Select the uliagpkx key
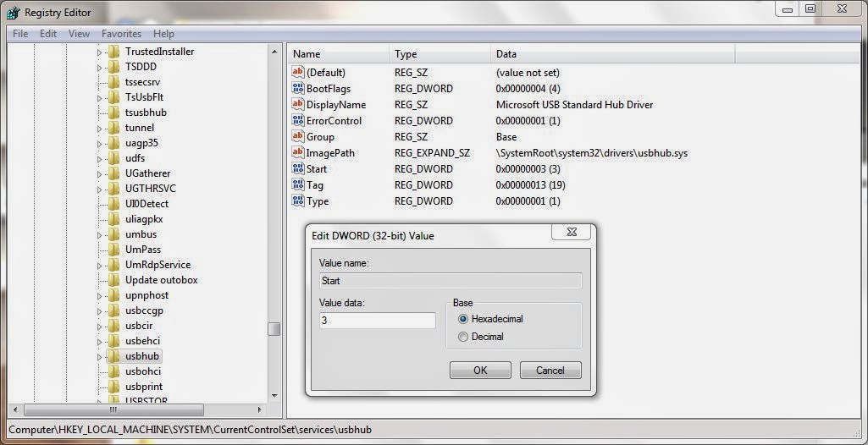This screenshot has height=445, width=868. click(x=144, y=219)
